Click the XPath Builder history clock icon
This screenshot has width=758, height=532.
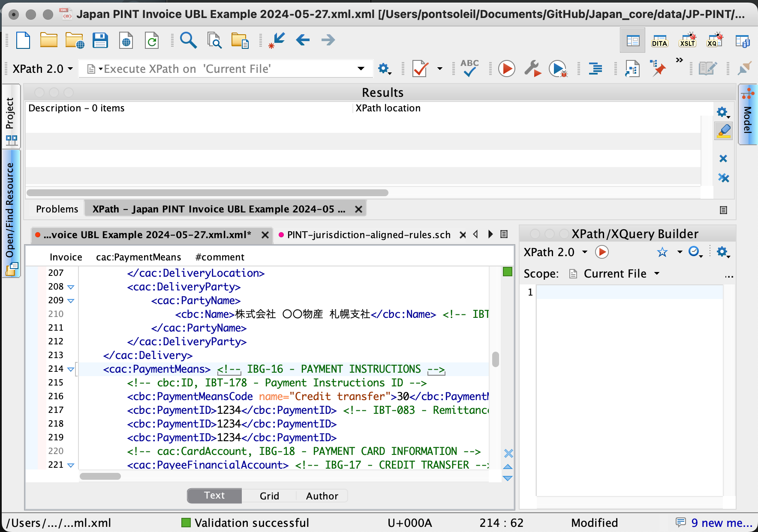[x=695, y=252]
